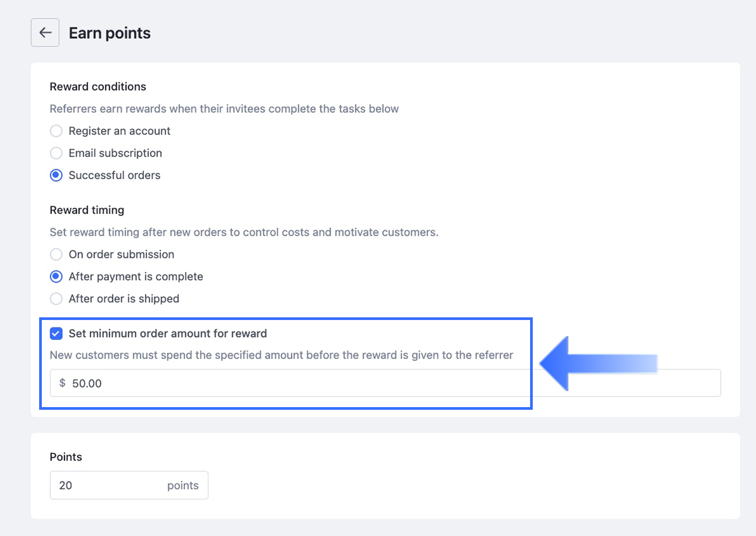Click the back arrow button
The height and width of the screenshot is (536, 756).
(x=45, y=32)
